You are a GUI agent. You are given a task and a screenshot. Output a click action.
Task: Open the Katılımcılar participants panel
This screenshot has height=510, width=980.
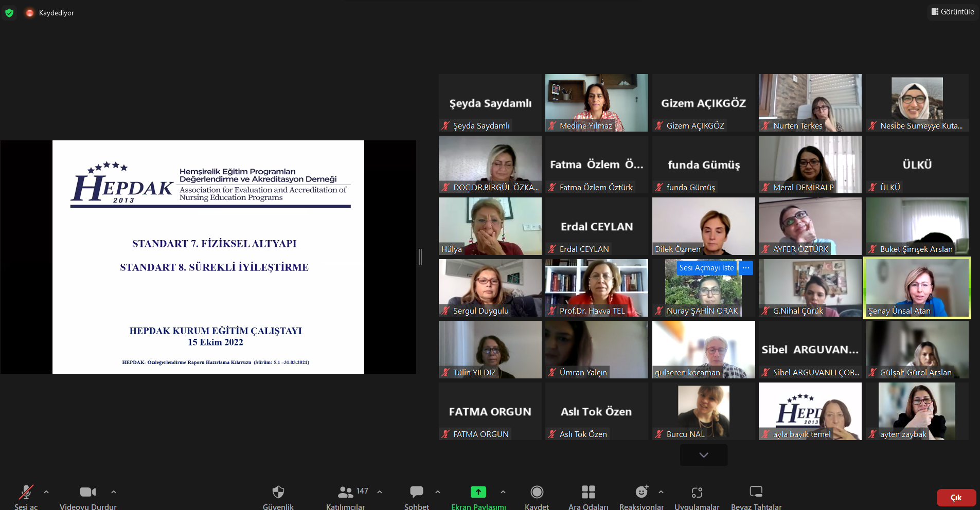[345, 492]
